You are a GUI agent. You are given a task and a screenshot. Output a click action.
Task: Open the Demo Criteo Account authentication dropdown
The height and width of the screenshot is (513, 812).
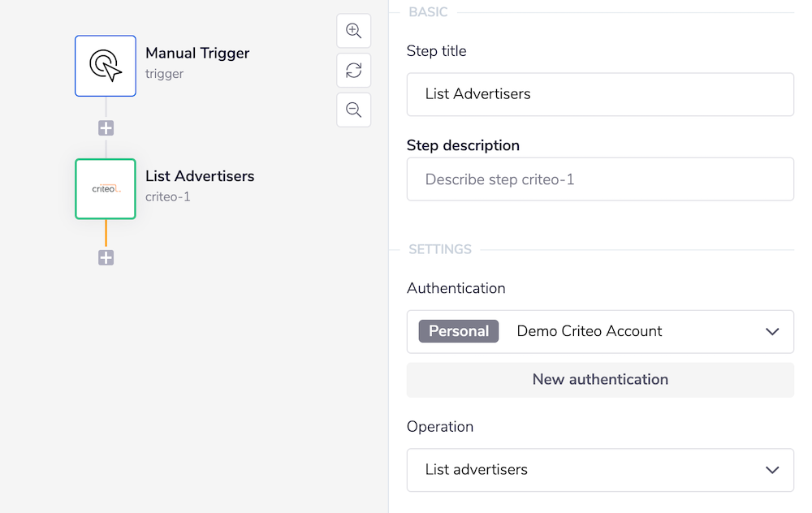tap(771, 331)
